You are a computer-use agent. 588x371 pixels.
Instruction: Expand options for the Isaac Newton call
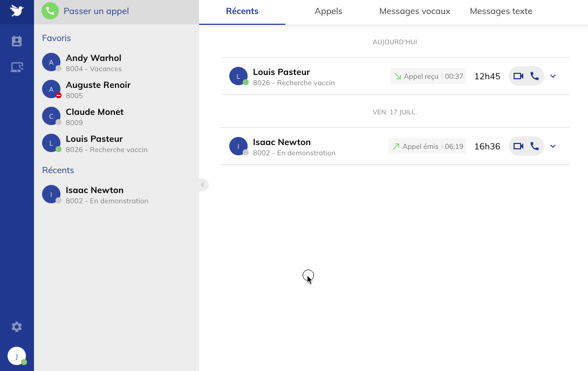pos(552,146)
